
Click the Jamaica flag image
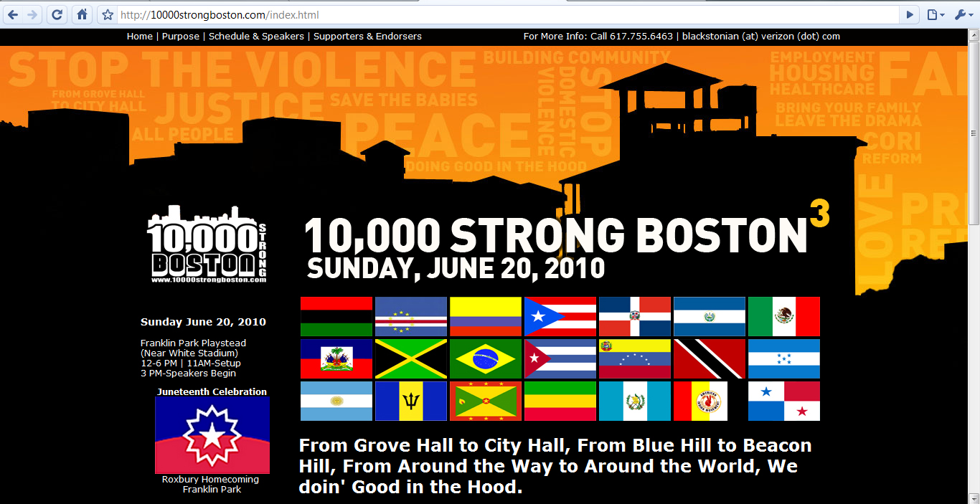[x=411, y=358]
